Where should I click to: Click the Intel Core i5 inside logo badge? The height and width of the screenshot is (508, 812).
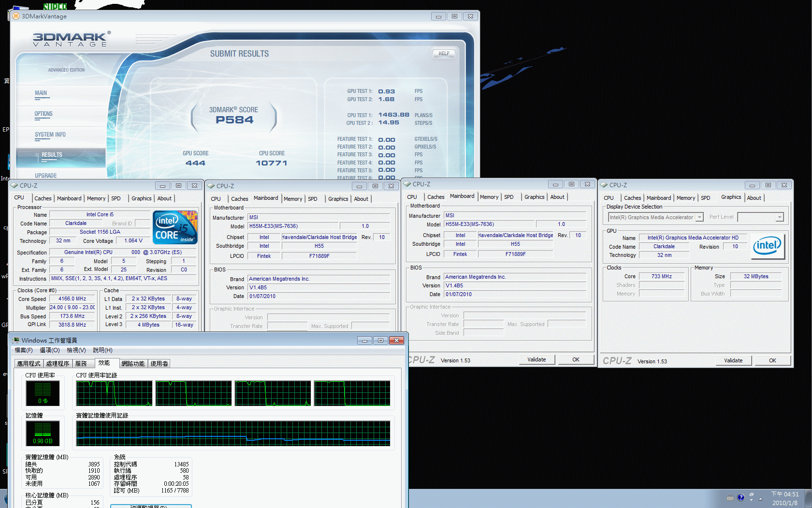(x=175, y=227)
